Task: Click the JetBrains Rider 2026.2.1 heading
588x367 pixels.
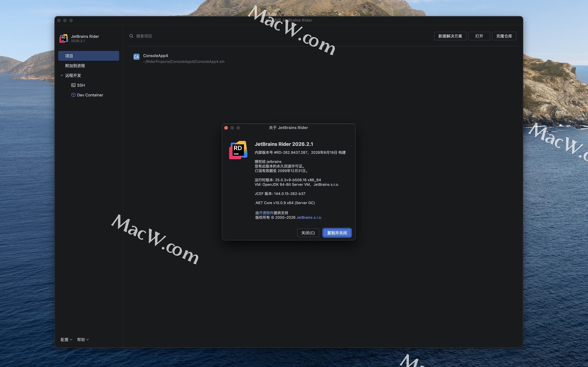Action: pyautogui.click(x=284, y=144)
